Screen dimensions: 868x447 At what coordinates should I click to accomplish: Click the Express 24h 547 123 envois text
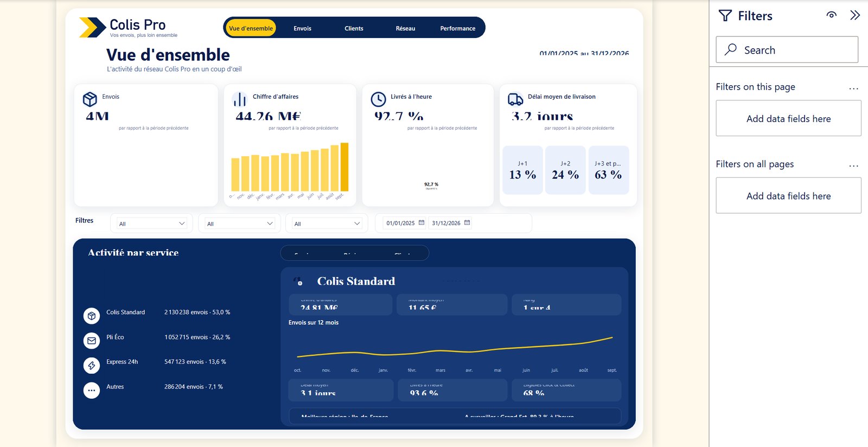pyautogui.click(x=195, y=361)
